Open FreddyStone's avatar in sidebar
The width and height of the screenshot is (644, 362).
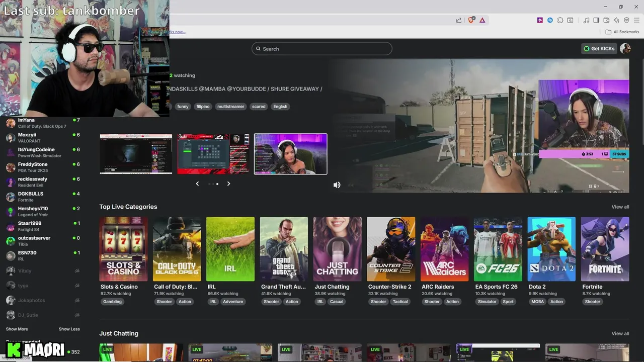pyautogui.click(x=11, y=167)
